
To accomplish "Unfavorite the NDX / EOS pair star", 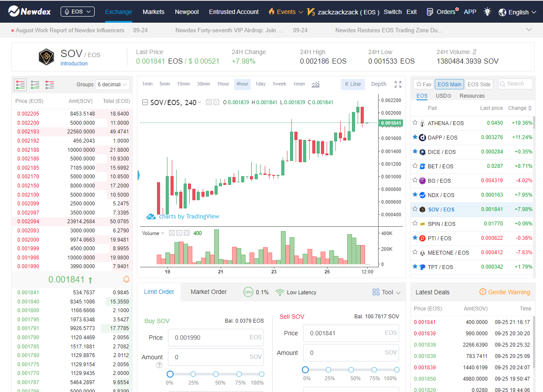I will (415, 194).
